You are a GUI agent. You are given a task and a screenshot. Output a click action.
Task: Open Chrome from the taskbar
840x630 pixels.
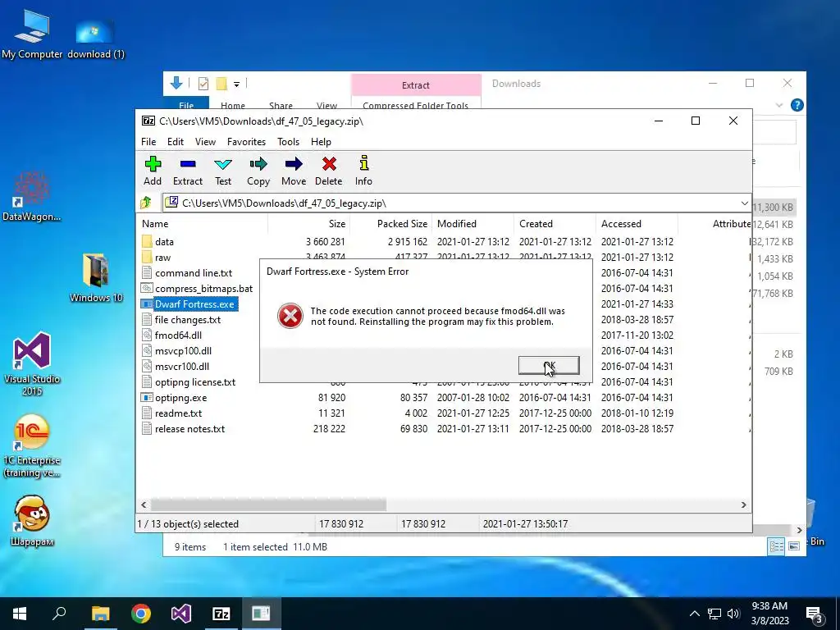141,614
